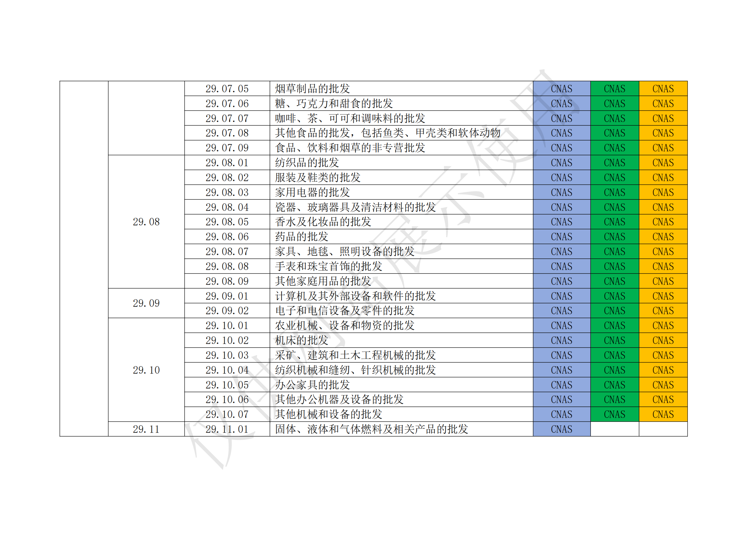Select the code cell 29.09.02
The height and width of the screenshot is (534, 756).
click(227, 310)
